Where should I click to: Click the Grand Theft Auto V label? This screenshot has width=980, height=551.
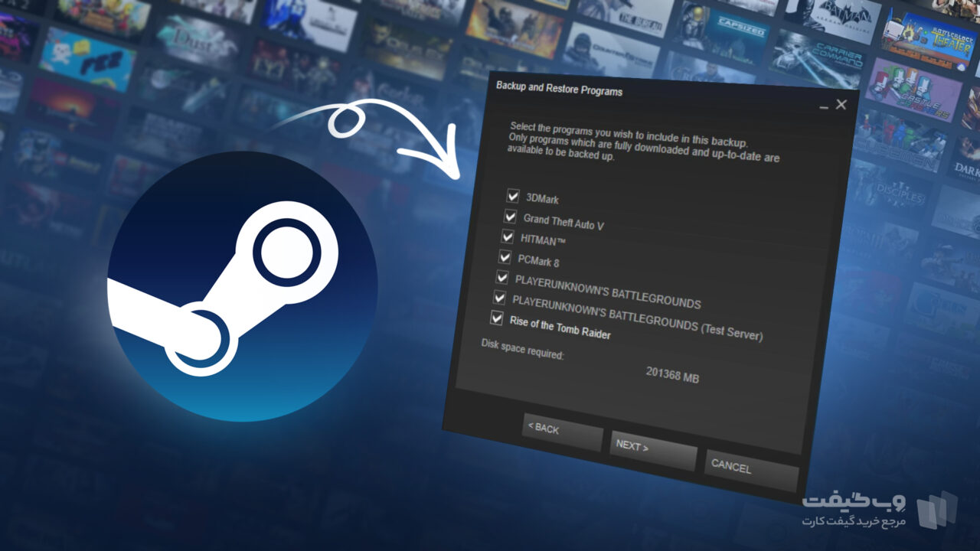tap(563, 222)
